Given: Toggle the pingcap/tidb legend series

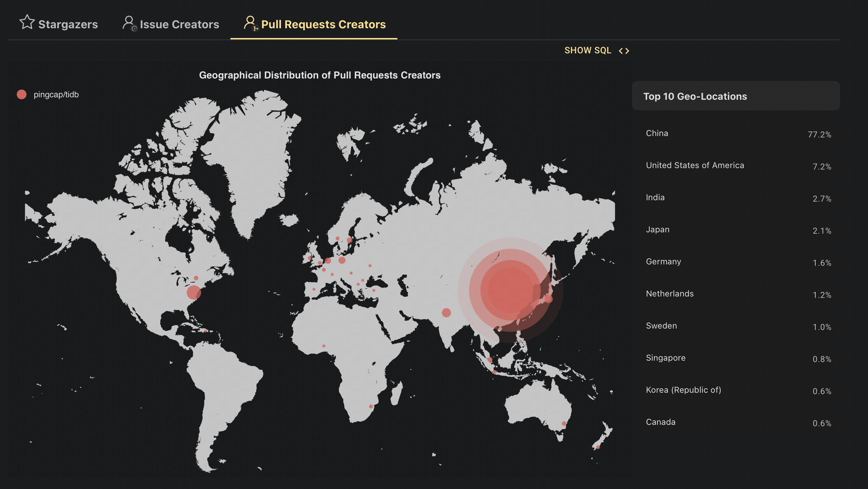Looking at the screenshot, I should [x=56, y=95].
